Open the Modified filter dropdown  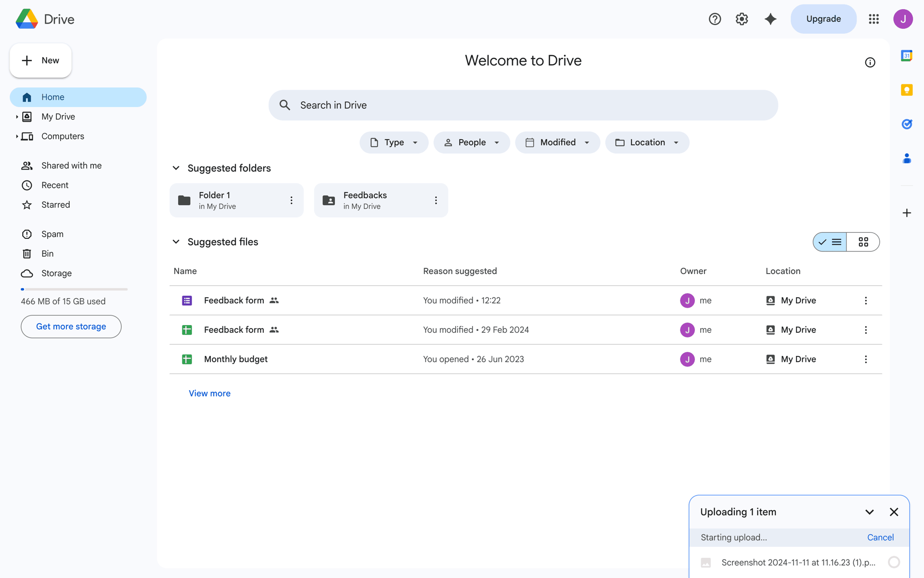coord(557,143)
